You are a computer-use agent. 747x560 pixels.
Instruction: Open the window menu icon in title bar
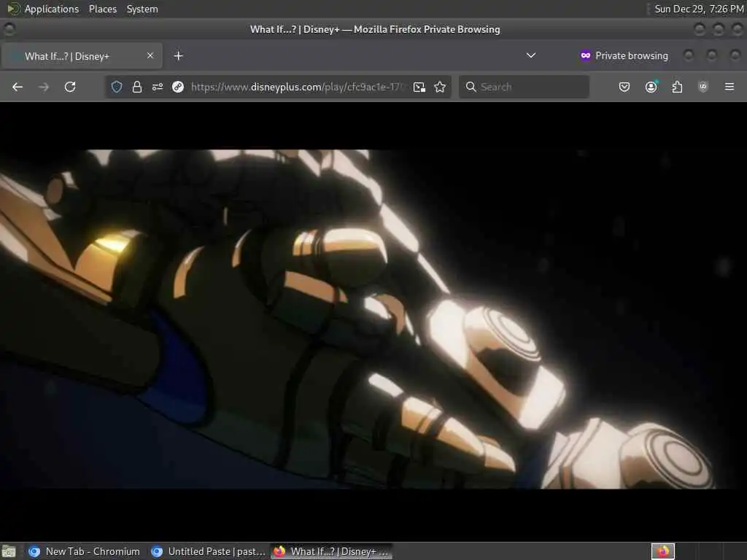[9, 29]
